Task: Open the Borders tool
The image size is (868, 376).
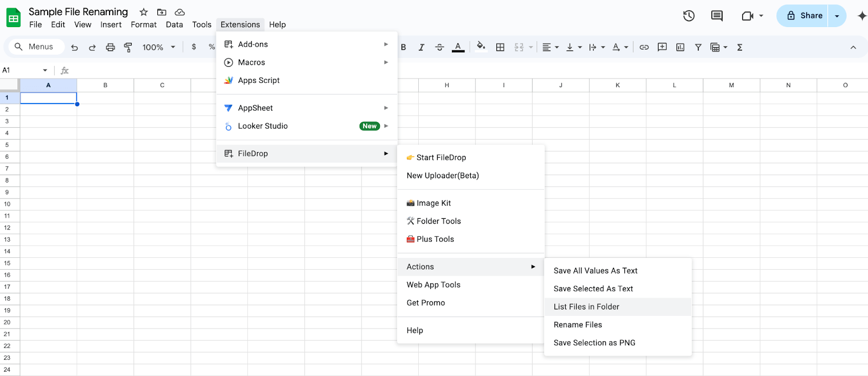Action: pos(500,47)
